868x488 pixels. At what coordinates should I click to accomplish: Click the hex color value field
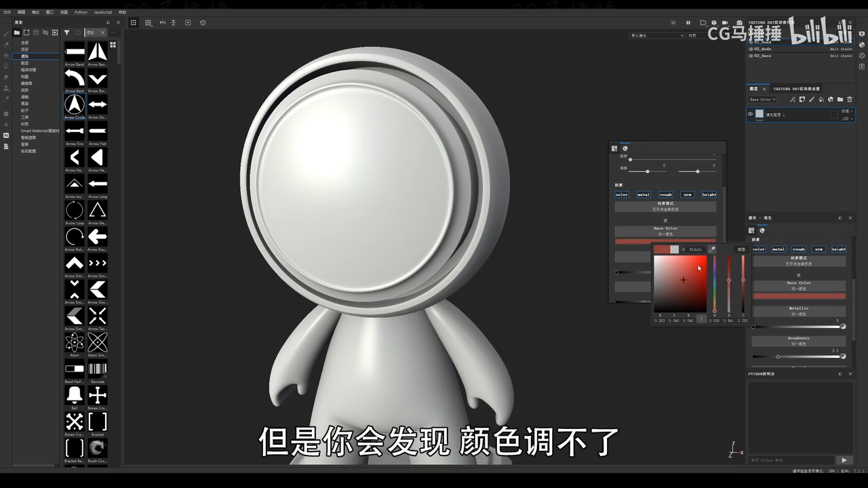pyautogui.click(x=697, y=249)
